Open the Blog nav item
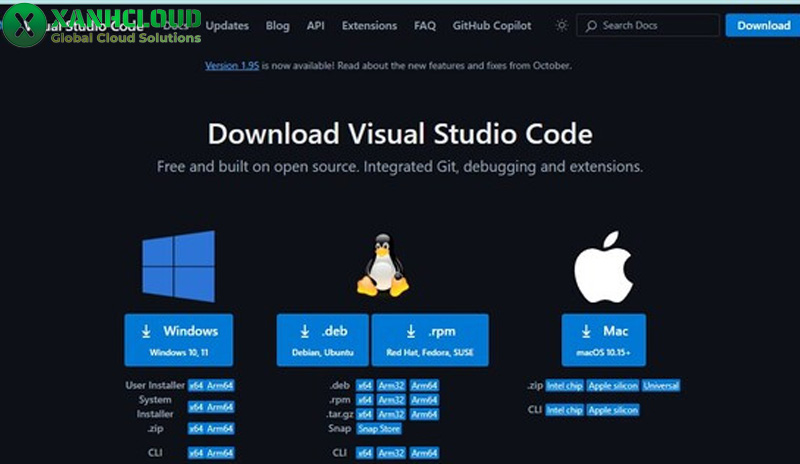 coord(278,26)
